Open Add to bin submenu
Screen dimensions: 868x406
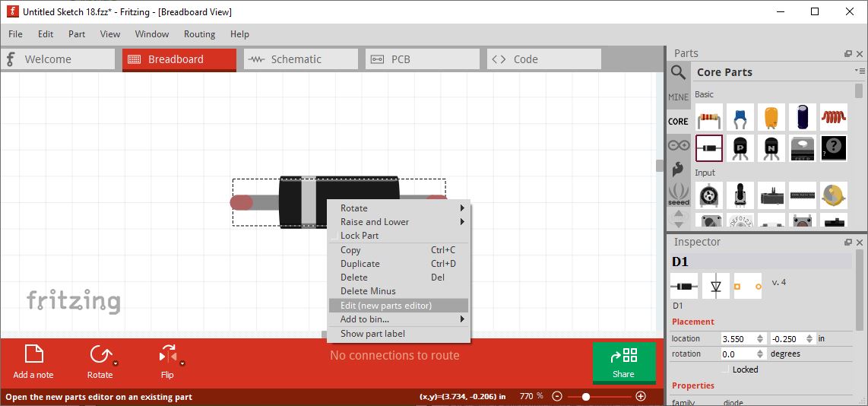tap(398, 319)
